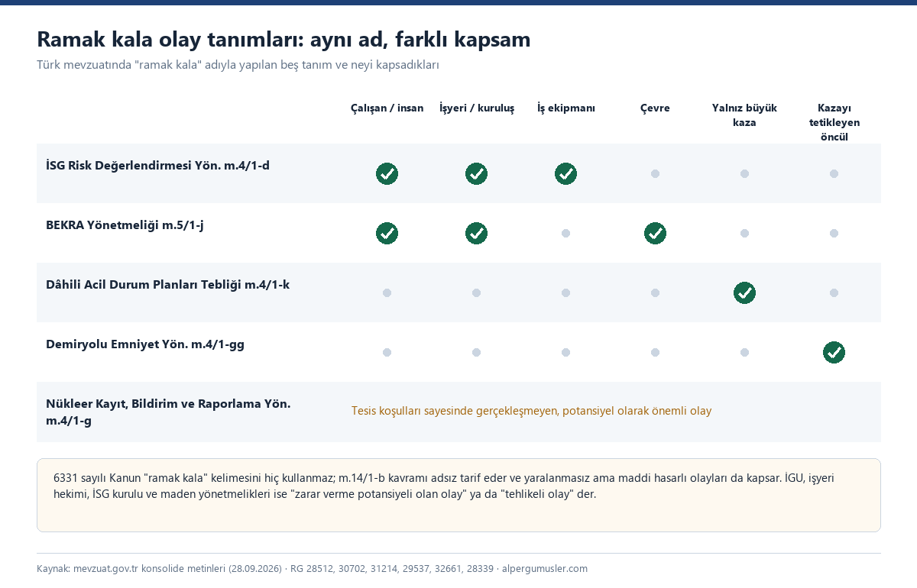Click the BEKRA checkmark under İşyeri / kuruluş
This screenshot has height=588, width=917.
tap(476, 234)
